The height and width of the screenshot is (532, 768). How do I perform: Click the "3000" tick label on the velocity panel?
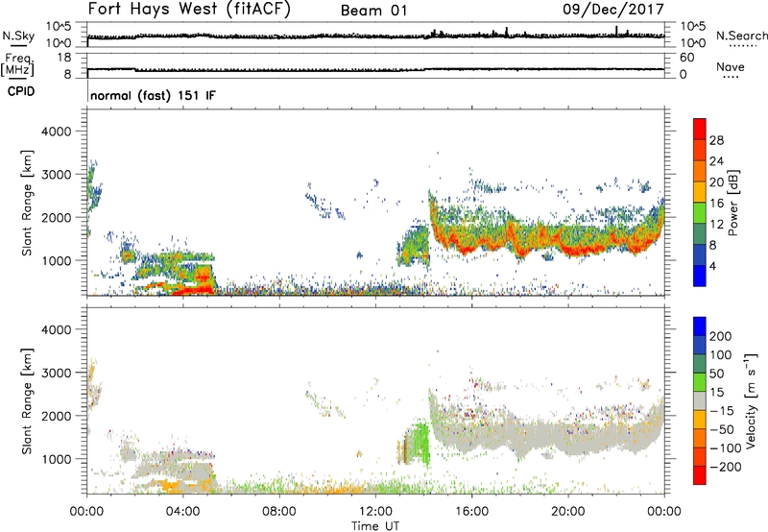[x=57, y=373]
